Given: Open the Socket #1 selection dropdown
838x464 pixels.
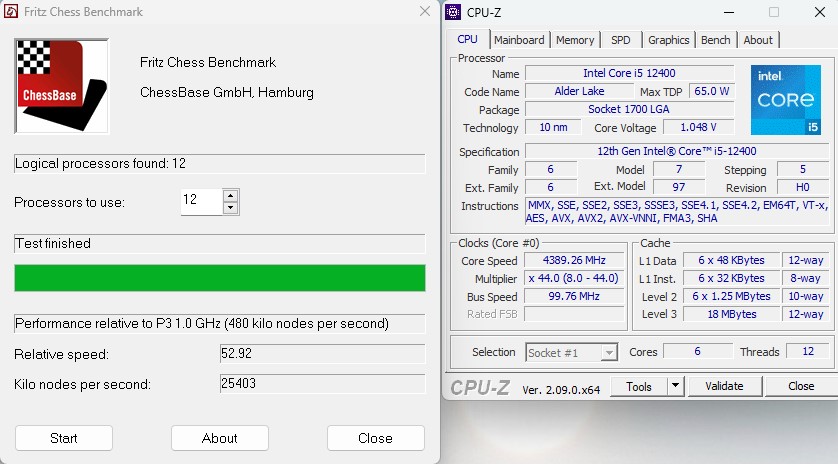Looking at the screenshot, I should (571, 353).
